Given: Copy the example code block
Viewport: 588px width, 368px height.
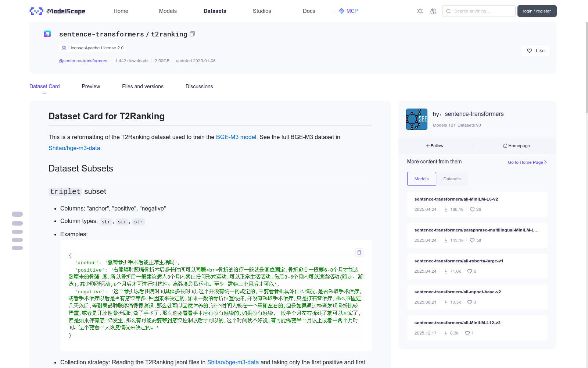Looking at the screenshot, I should coord(359,252).
